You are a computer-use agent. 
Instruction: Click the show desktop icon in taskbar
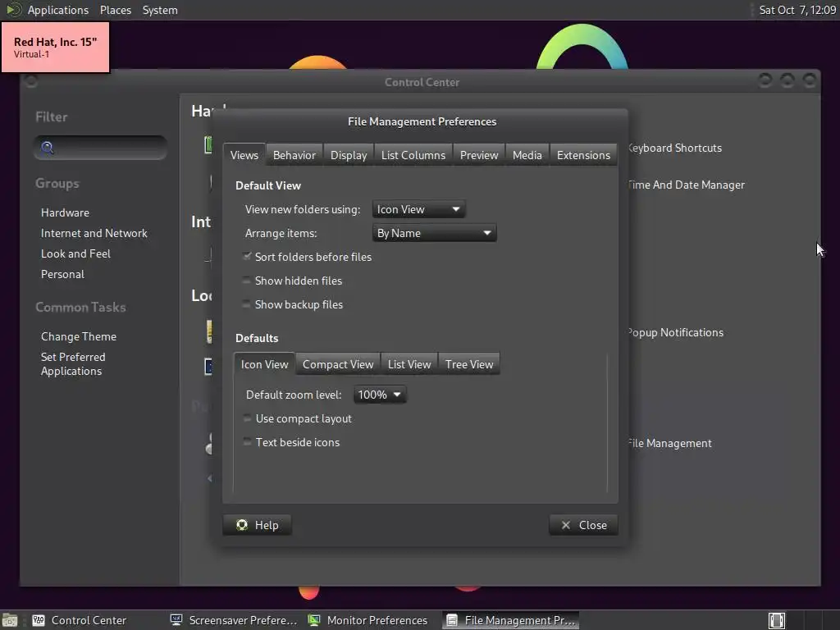(x=10, y=620)
